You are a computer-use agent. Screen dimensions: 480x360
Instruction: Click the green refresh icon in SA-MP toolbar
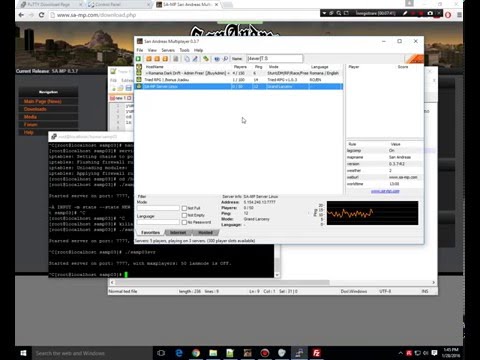point(206,59)
